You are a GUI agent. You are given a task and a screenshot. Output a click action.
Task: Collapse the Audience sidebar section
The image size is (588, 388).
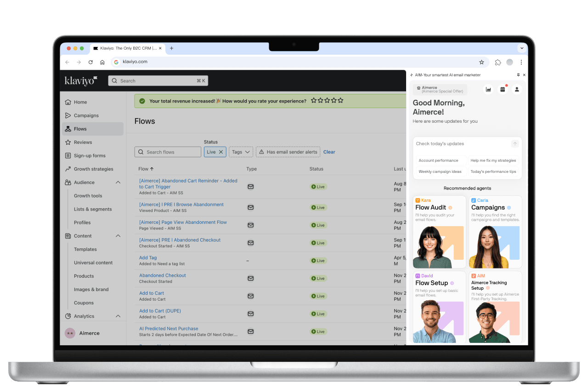[118, 183]
